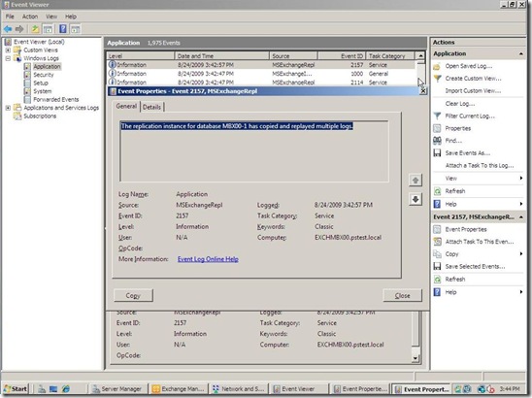532x398 pixels.
Task: Open Internet Explorer quick launch icon
Action: tap(66, 389)
